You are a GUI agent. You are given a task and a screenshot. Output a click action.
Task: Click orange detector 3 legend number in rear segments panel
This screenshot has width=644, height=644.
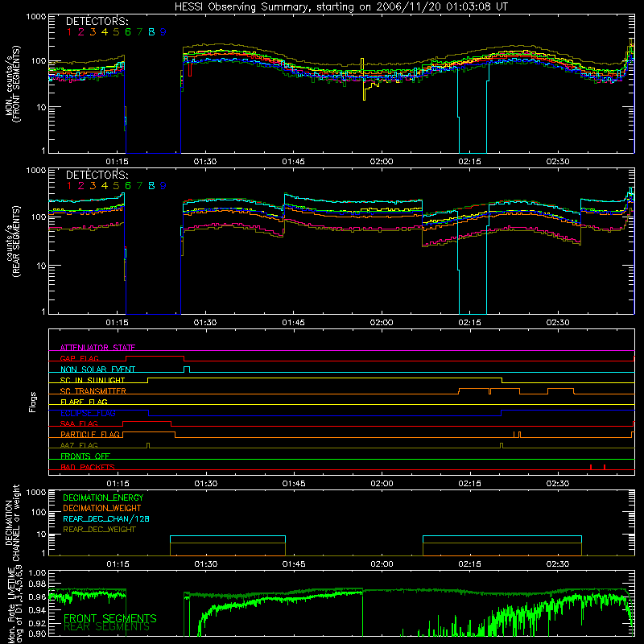click(x=93, y=186)
